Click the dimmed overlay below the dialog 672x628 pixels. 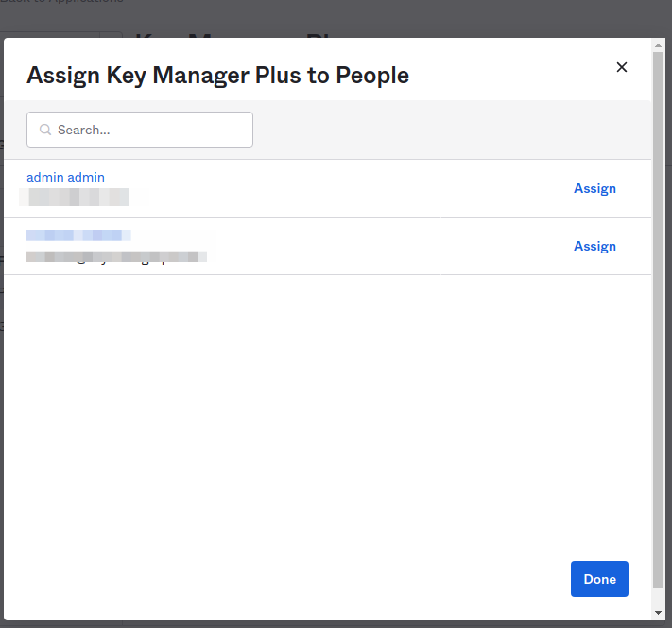331,624
